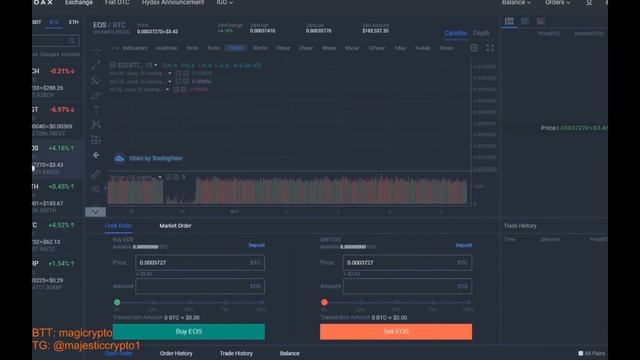
Task: Select the brush shapes drawing tool
Action: click(96, 95)
